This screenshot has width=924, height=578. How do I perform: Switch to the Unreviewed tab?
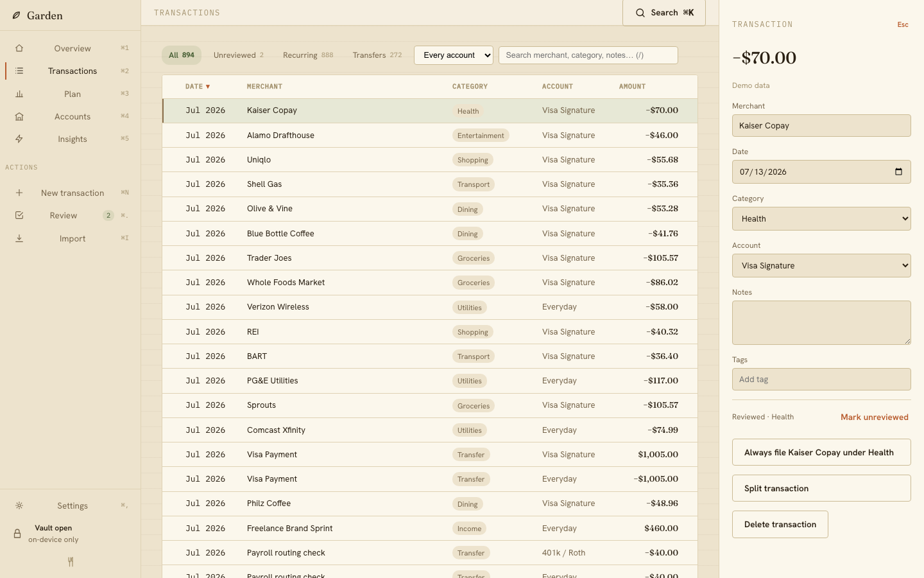coord(239,55)
